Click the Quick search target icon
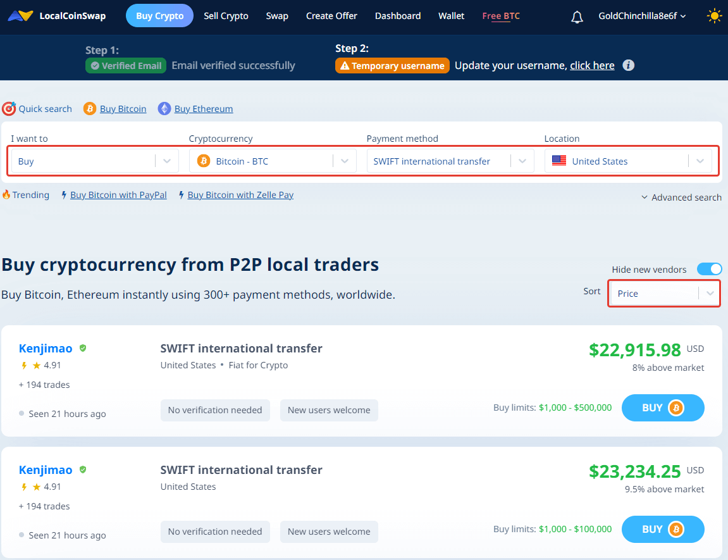This screenshot has width=728, height=560. (9, 109)
